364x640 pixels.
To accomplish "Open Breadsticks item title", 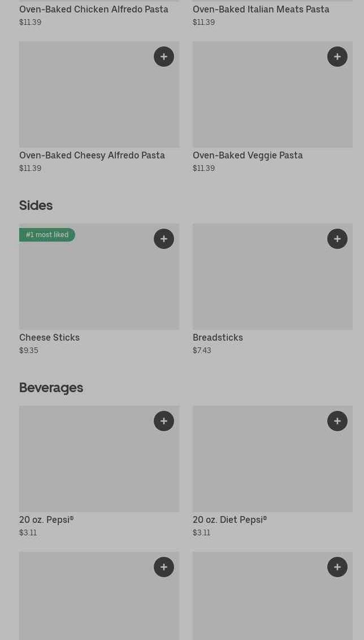I will pyautogui.click(x=218, y=337).
